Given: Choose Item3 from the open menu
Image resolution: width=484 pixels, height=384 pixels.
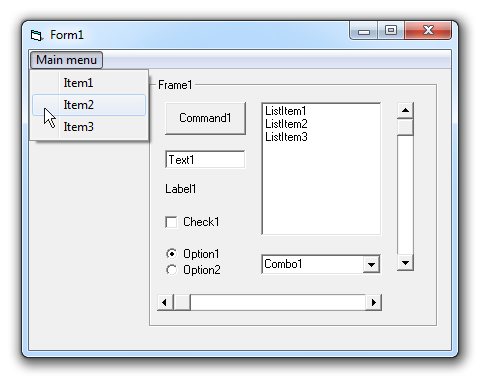Looking at the screenshot, I should point(89,127).
